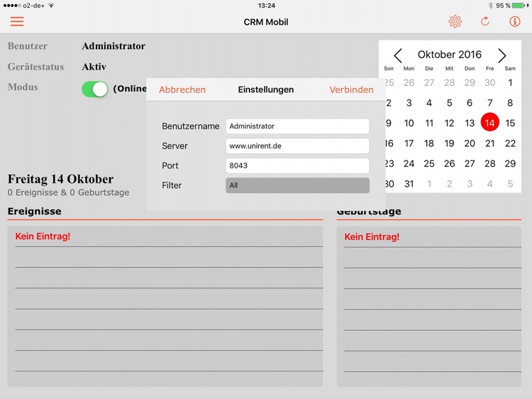Select October 21 in calendar
The image size is (532, 399).
(489, 143)
